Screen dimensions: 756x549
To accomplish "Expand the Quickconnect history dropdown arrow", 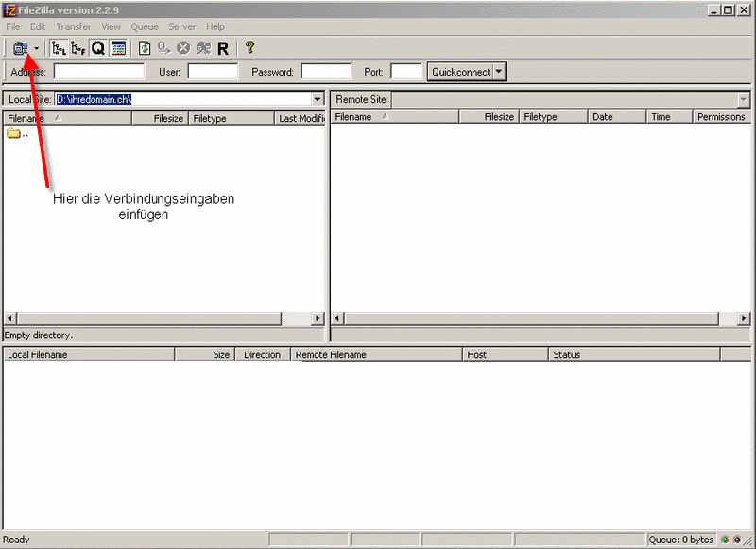I will click(x=499, y=72).
